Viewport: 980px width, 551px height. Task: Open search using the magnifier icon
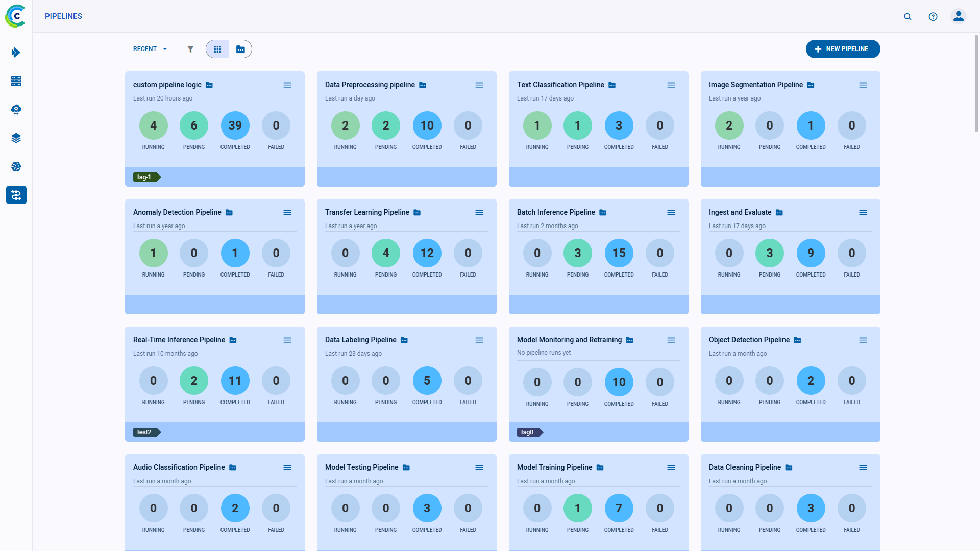(x=908, y=17)
